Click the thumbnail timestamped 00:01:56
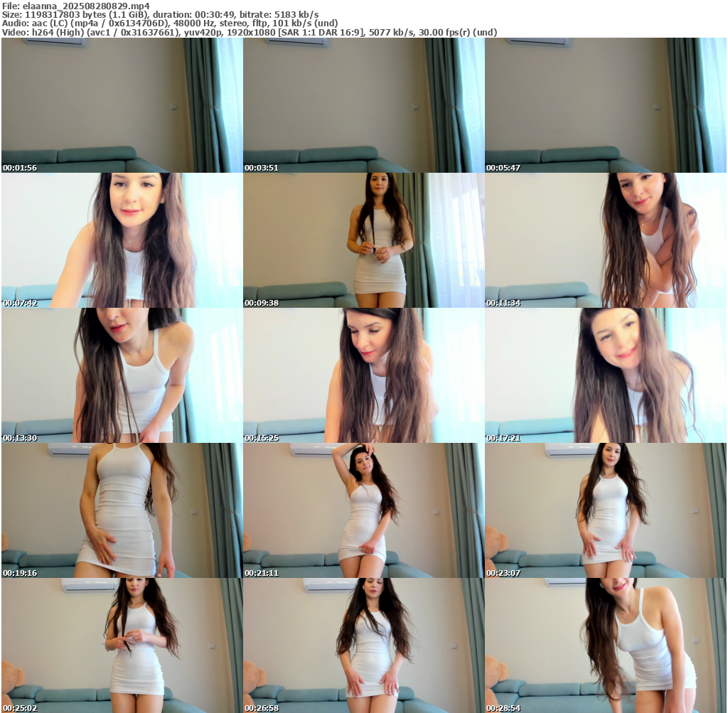The image size is (728, 713). coord(122,105)
